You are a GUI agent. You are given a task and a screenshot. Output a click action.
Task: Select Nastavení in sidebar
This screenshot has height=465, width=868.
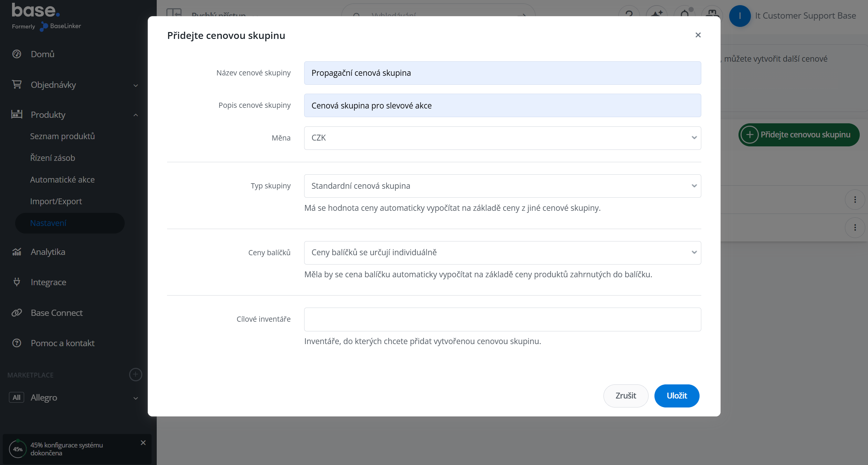[x=70, y=223]
